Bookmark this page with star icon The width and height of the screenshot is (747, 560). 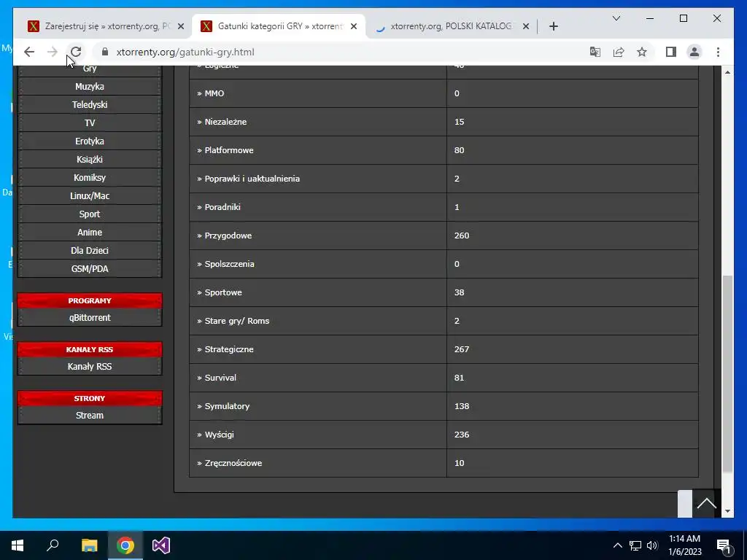(x=642, y=52)
